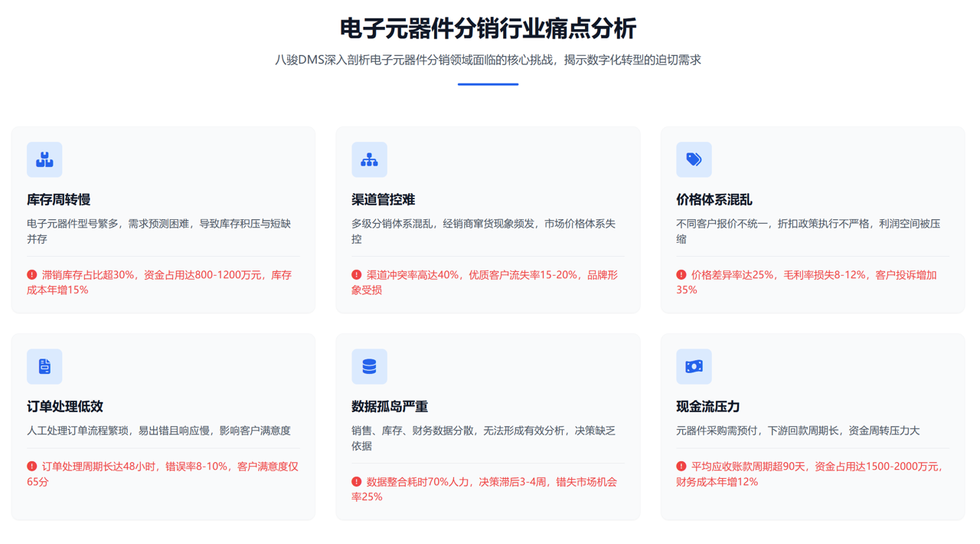Image resolution: width=980 pixels, height=544 pixels.
Task: Click the red alert icon beside 数据整合耗时70%人力
Action: tap(357, 481)
